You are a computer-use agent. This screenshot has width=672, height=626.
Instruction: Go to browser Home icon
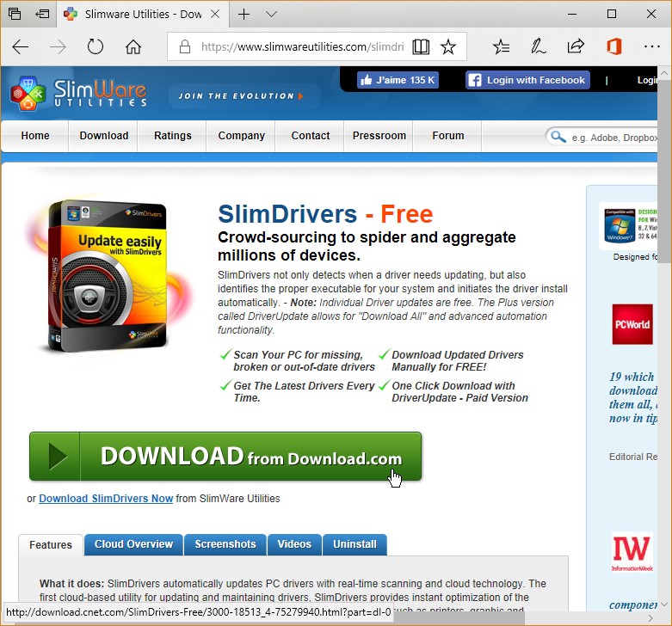pyautogui.click(x=133, y=47)
